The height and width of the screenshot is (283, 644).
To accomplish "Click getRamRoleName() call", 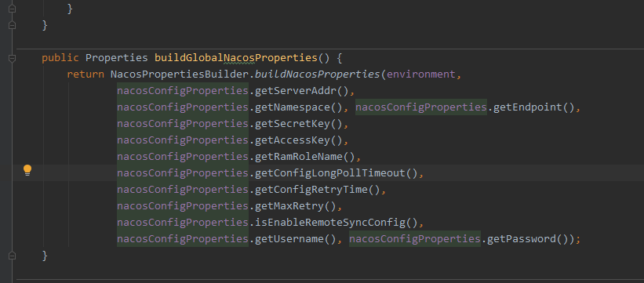I will coord(304,157).
